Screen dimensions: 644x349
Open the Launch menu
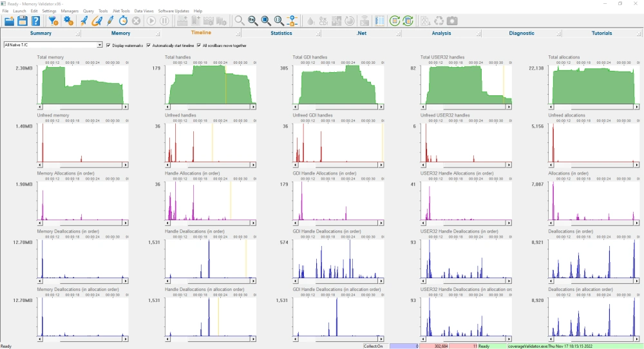coord(19,11)
